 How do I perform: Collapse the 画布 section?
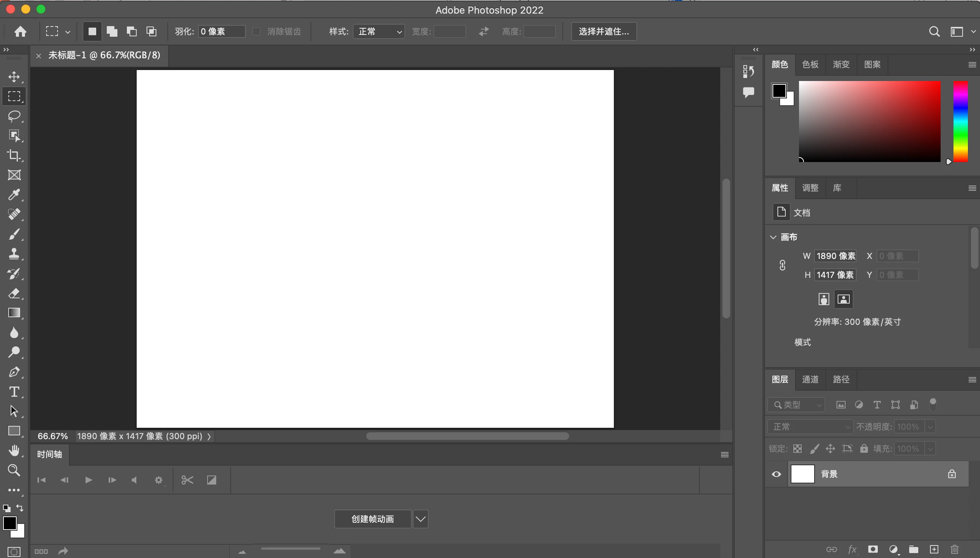773,237
